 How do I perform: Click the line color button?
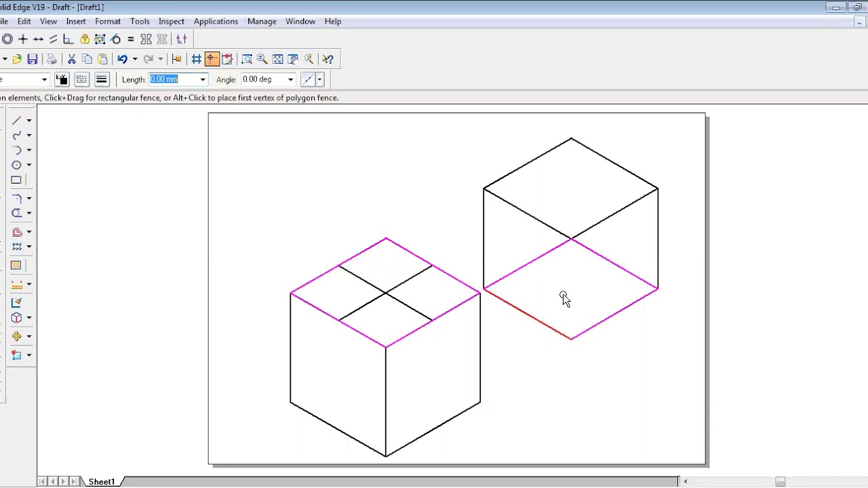[x=62, y=80]
